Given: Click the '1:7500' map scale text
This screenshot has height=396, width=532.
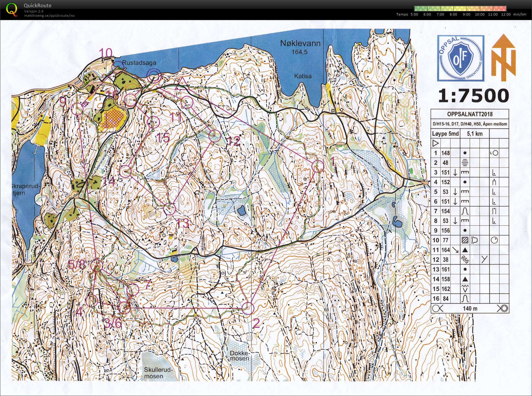Looking at the screenshot, I should (x=473, y=95).
